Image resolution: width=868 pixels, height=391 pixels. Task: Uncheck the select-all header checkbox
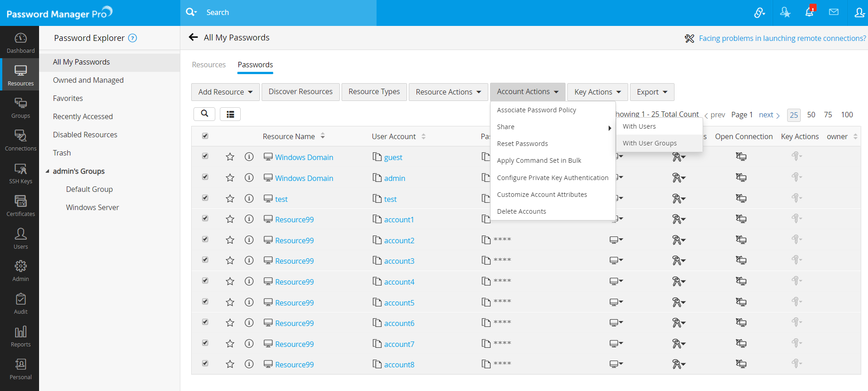(205, 136)
